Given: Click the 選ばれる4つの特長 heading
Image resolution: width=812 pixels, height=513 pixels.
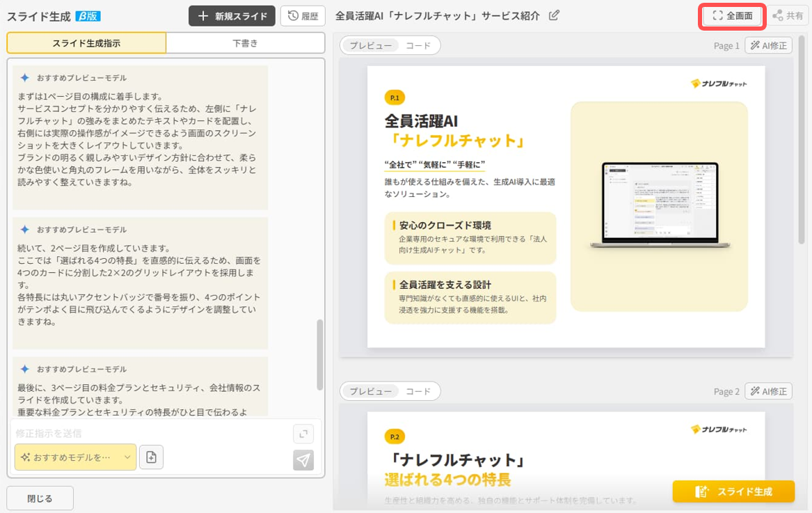Looking at the screenshot, I should pyautogui.click(x=447, y=480).
